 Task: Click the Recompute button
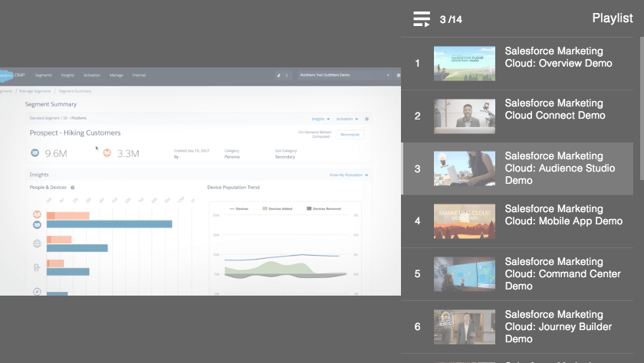click(350, 135)
